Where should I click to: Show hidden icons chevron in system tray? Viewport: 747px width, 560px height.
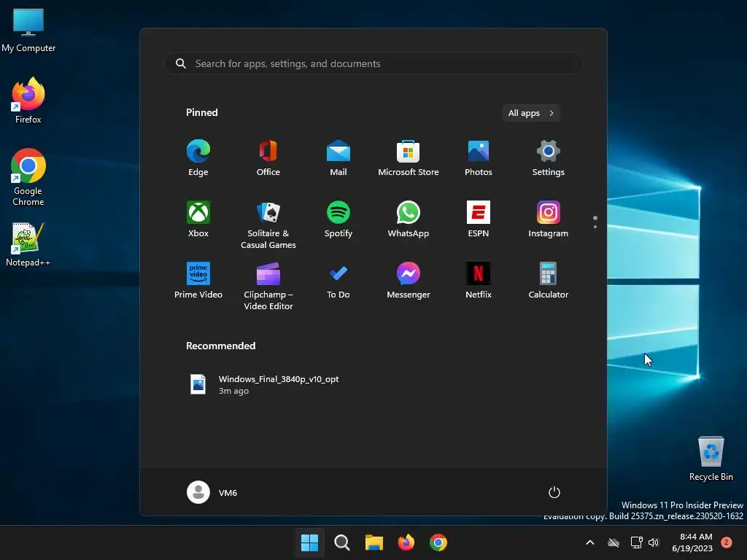click(589, 542)
